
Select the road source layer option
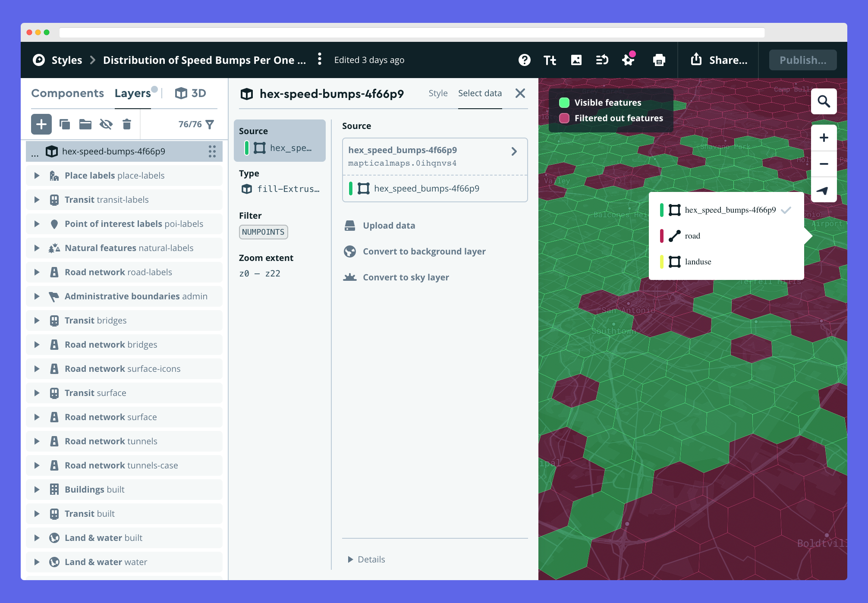[x=692, y=236]
